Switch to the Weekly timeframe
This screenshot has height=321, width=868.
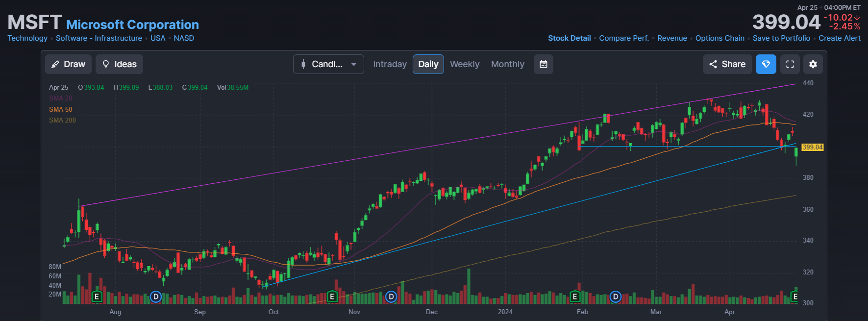click(465, 64)
